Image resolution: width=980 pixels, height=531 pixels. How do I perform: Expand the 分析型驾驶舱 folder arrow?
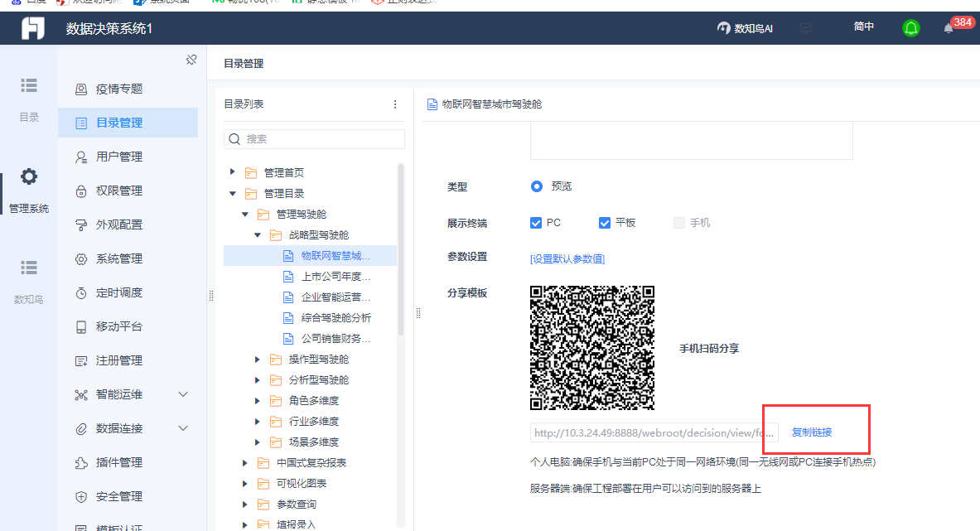(258, 380)
